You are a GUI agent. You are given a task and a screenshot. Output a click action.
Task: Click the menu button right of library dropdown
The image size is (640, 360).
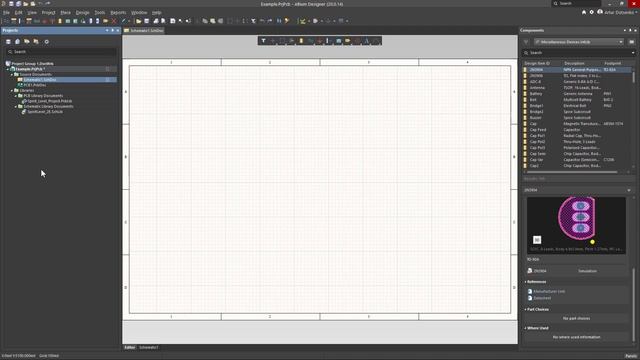click(x=631, y=42)
